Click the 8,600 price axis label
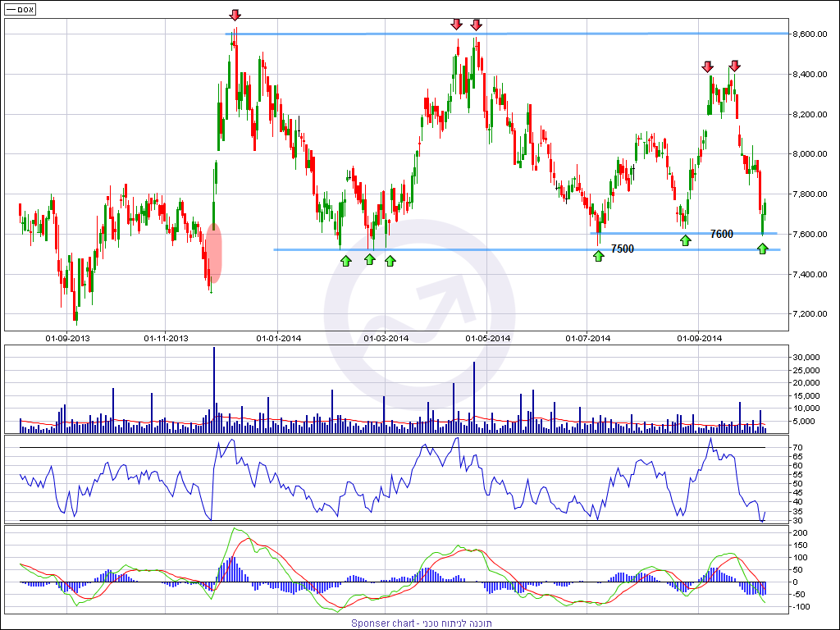This screenshot has height=630, width=840. pyautogui.click(x=811, y=34)
